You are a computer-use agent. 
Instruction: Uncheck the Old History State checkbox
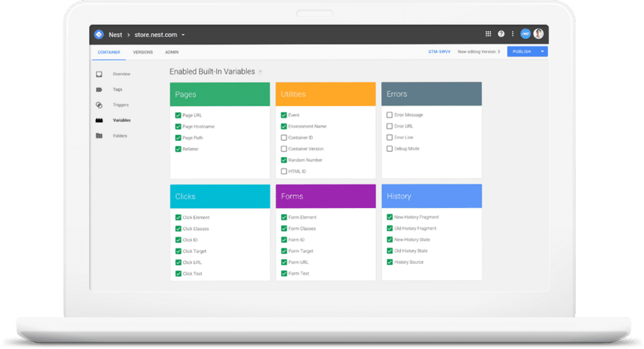pos(389,251)
